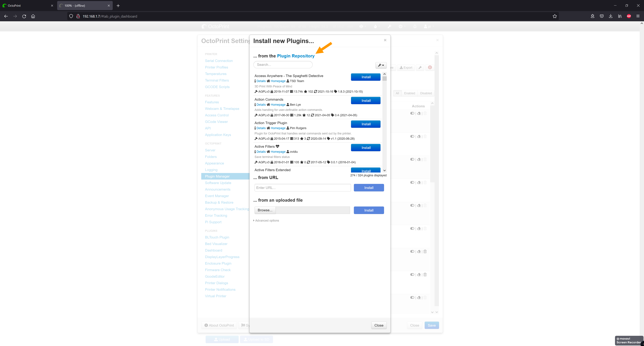The image size is (644, 346).
Task: Click the site security lock icon
Action: 78,16
